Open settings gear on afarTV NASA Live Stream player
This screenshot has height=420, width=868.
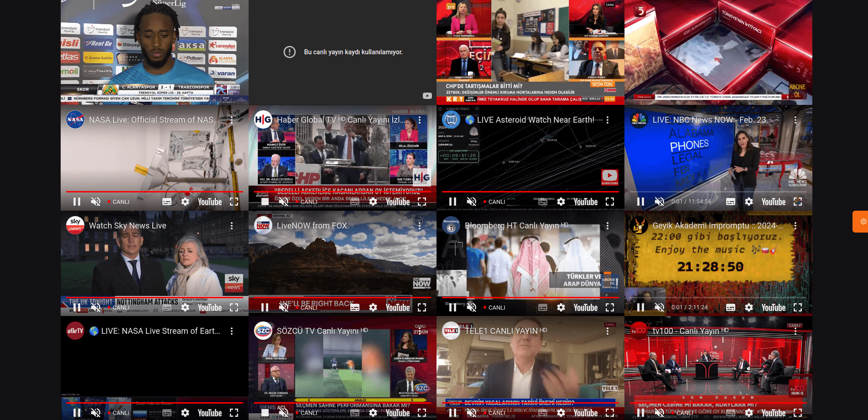185,413
